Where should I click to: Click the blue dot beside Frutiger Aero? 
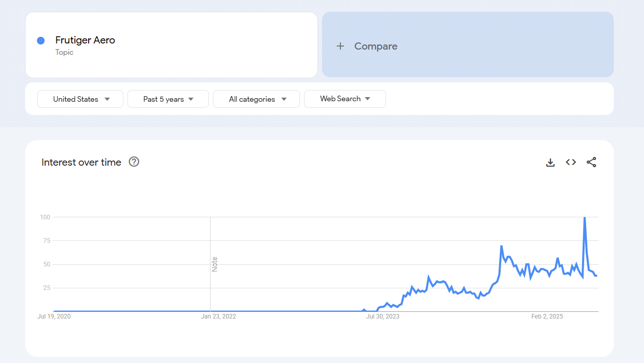[x=41, y=40]
